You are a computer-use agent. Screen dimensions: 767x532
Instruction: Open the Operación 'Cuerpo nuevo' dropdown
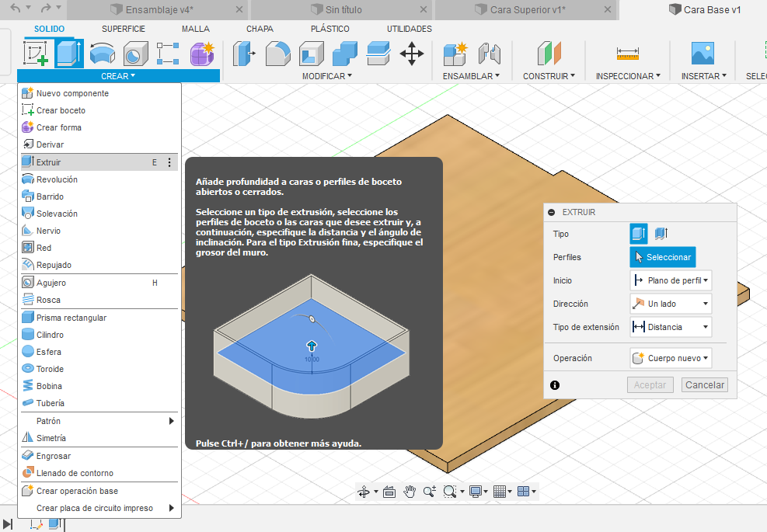pos(671,358)
